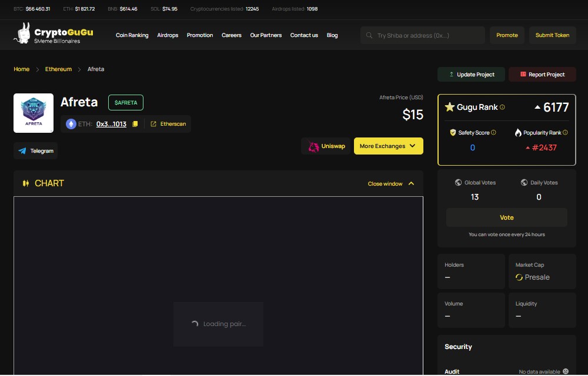Viewport: 588px width, 376px height.
Task: Click the Security section heading
Action: [x=458, y=347]
